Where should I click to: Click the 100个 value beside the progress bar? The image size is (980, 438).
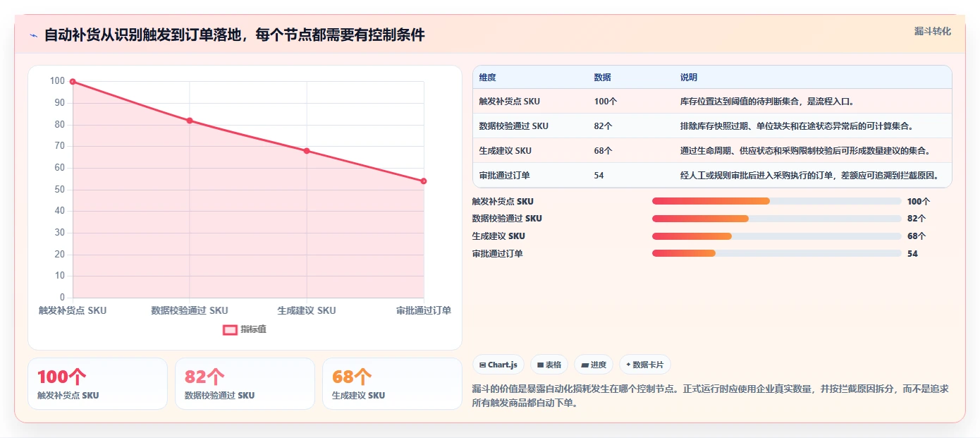(x=919, y=201)
